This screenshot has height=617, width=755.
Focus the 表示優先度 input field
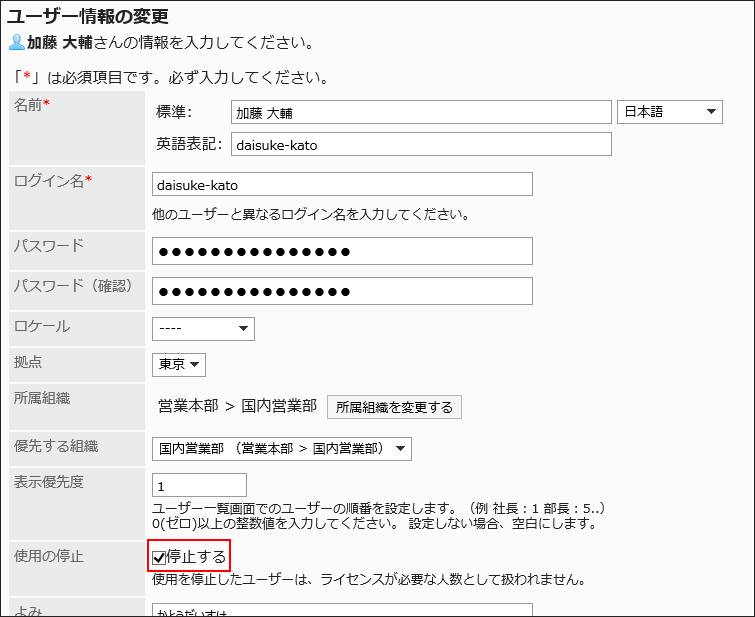pyautogui.click(x=199, y=485)
